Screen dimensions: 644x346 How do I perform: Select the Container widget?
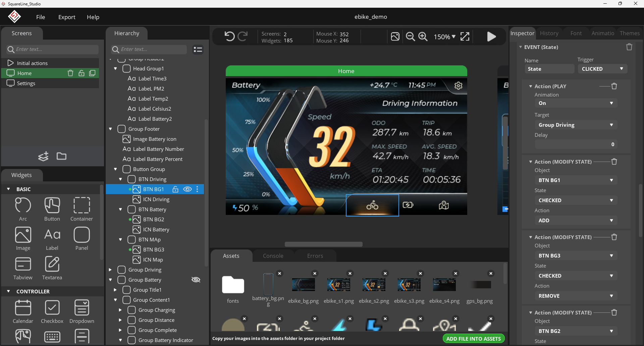(82, 209)
